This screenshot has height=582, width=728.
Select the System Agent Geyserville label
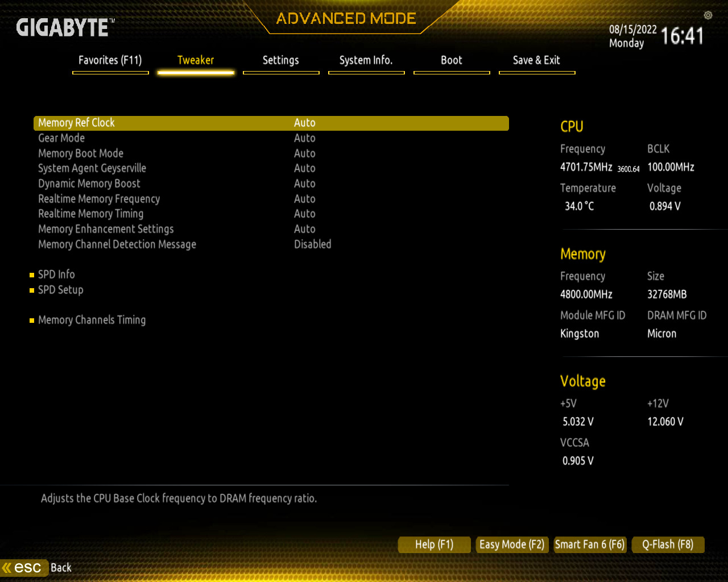pyautogui.click(x=92, y=168)
